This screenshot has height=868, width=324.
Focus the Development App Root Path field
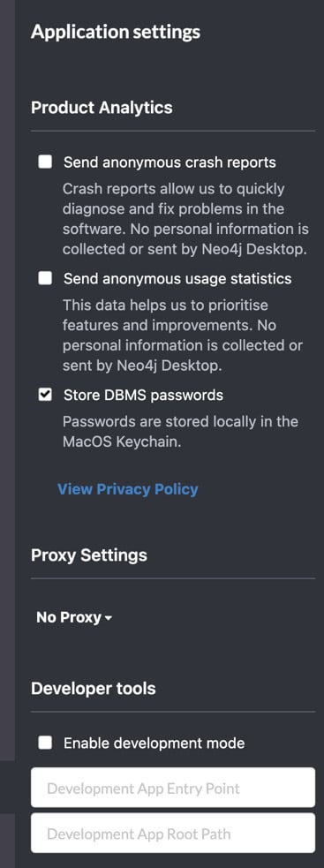coord(173,834)
